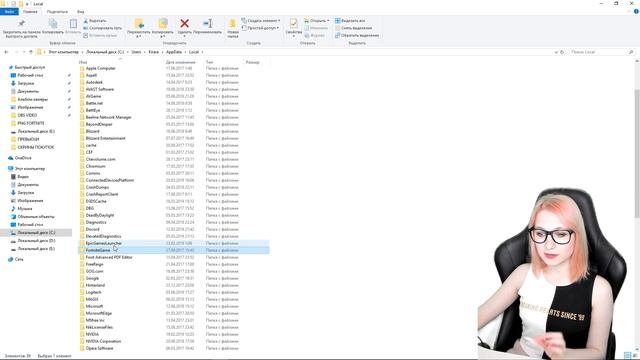
Task: Switch to the Вид ribbon tab
Action: click(80, 11)
